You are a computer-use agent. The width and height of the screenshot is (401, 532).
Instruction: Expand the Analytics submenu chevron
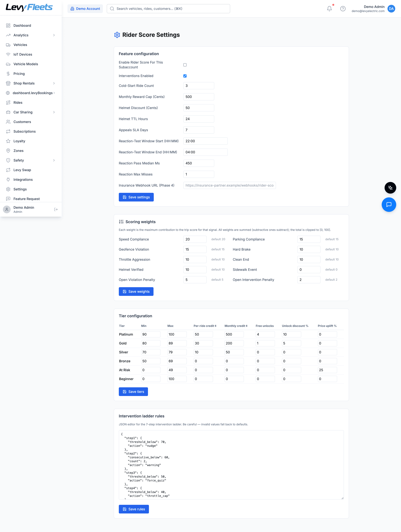click(x=54, y=35)
